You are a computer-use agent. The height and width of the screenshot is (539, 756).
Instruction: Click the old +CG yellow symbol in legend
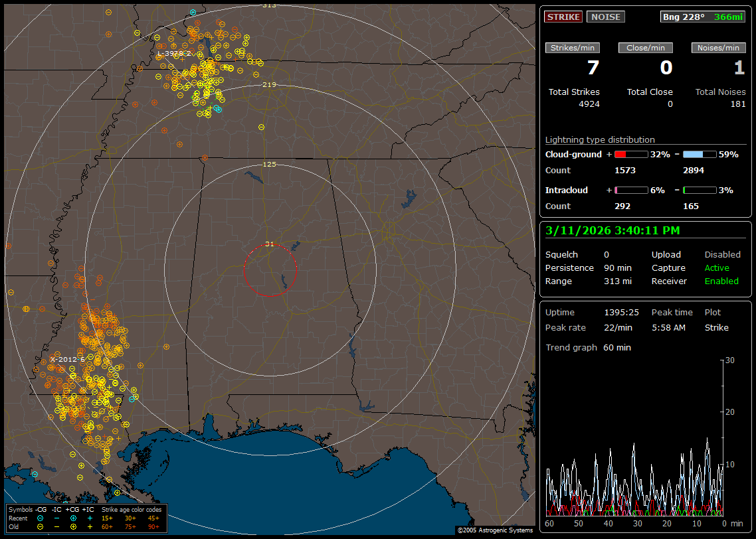[72, 526]
